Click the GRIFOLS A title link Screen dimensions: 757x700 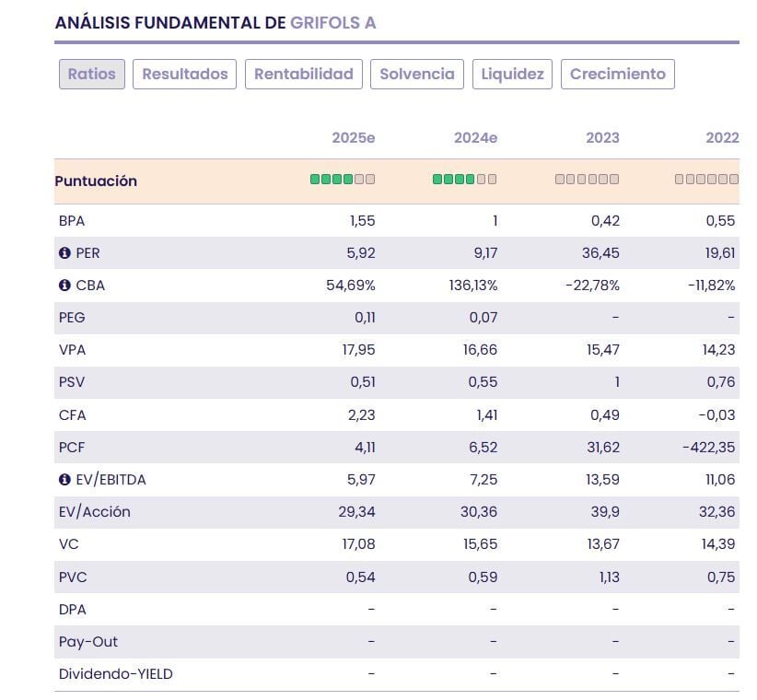tap(333, 23)
